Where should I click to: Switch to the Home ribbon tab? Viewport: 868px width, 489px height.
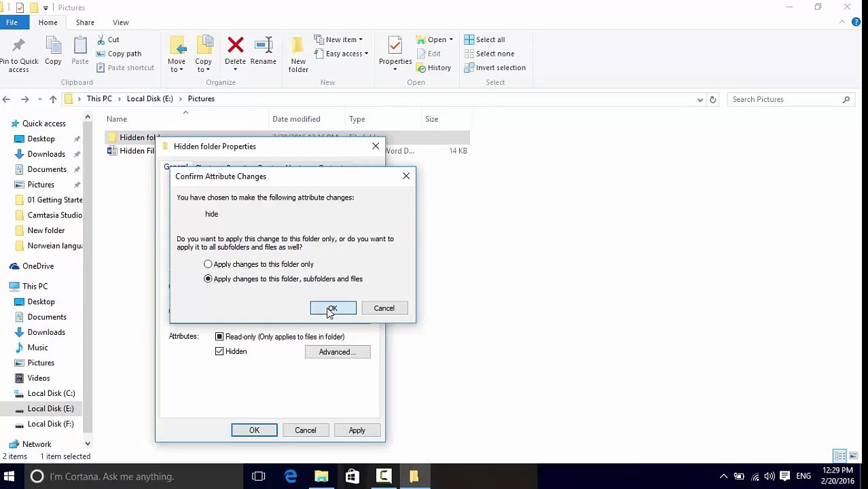[48, 22]
